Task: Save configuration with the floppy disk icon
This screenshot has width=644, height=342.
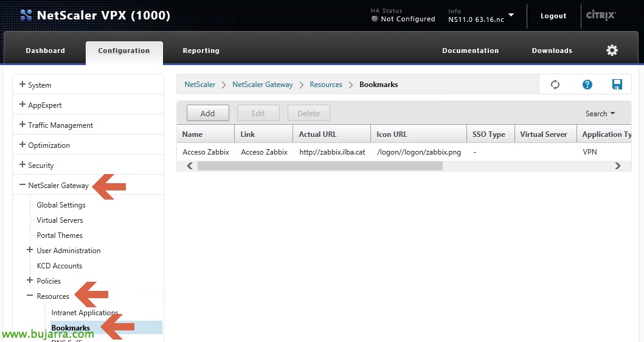Action: click(x=617, y=84)
